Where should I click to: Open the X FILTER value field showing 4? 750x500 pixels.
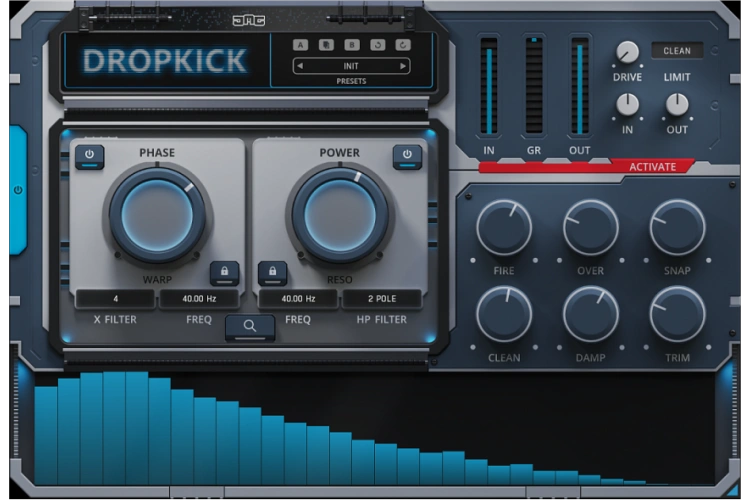tap(115, 299)
